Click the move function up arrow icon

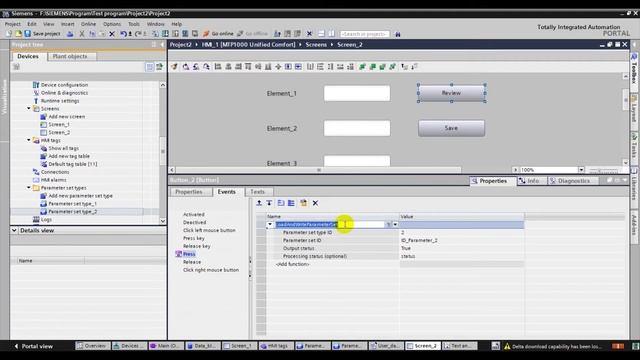click(x=259, y=203)
